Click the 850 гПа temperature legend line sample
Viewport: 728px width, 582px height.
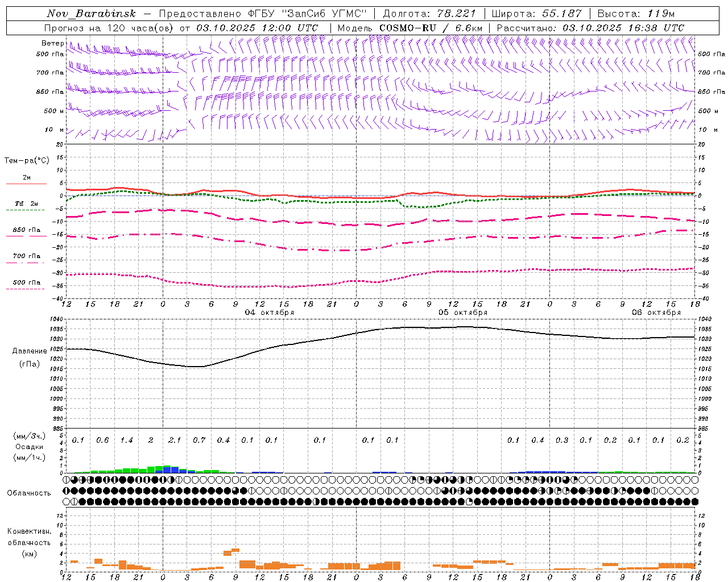tap(26, 236)
